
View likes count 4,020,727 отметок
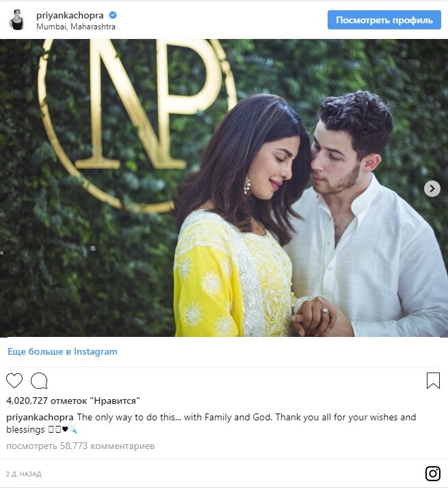(x=73, y=401)
